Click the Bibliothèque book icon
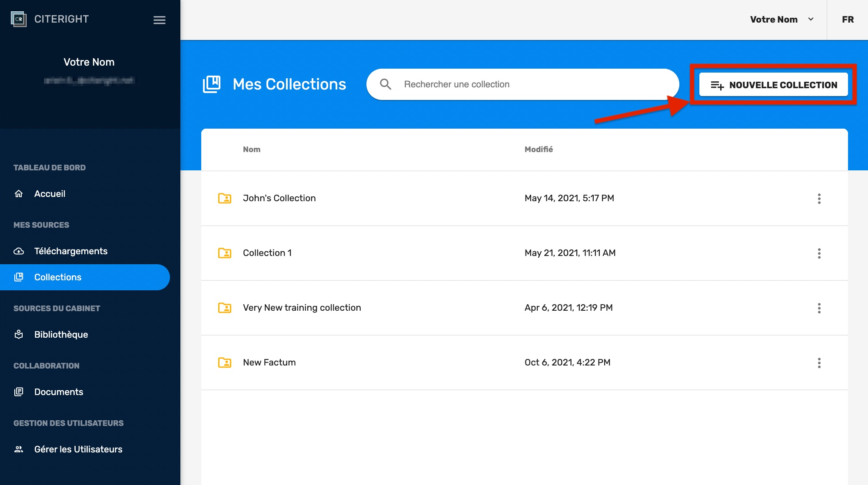 pyautogui.click(x=19, y=335)
